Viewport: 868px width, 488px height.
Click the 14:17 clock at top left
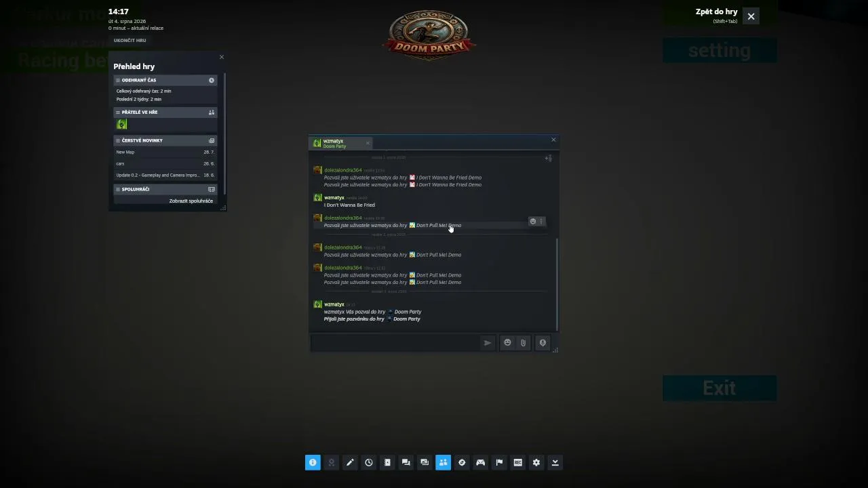[119, 12]
